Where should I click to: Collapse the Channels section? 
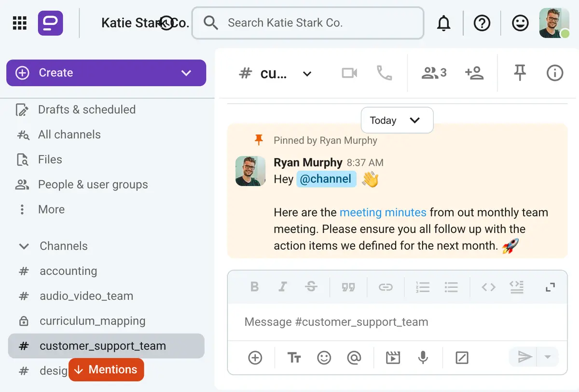point(24,246)
